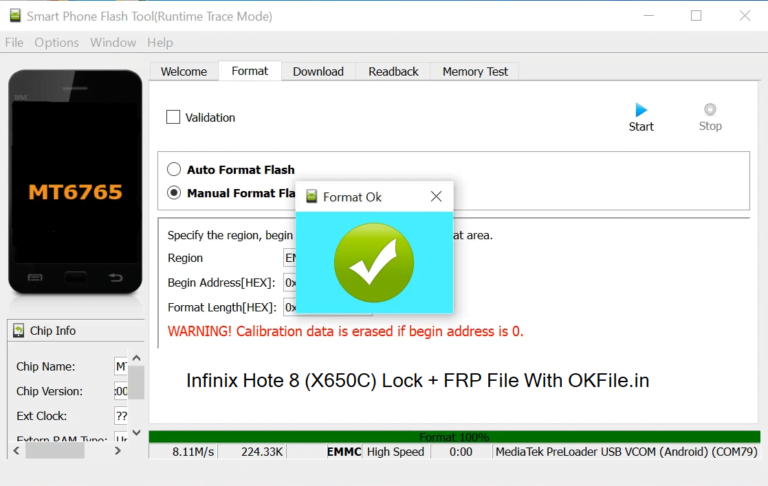This screenshot has width=768, height=486.
Task: Open the File menu
Action: click(x=14, y=43)
